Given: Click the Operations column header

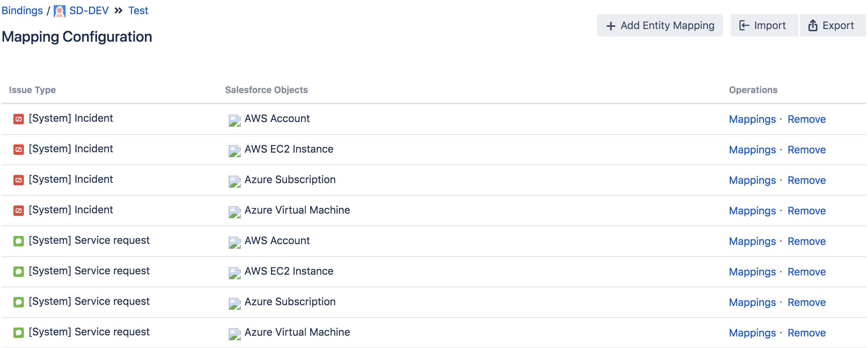Looking at the screenshot, I should coord(753,90).
